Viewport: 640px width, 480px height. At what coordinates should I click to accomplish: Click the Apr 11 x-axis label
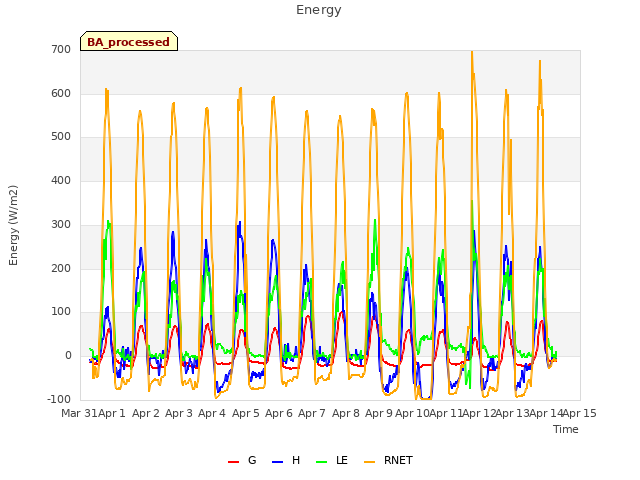[446, 413]
